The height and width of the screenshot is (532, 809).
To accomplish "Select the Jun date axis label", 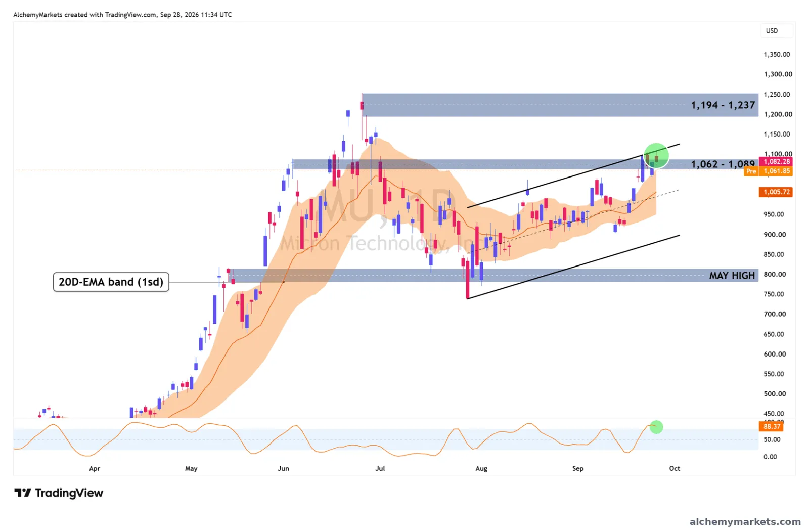I will pos(284,469).
